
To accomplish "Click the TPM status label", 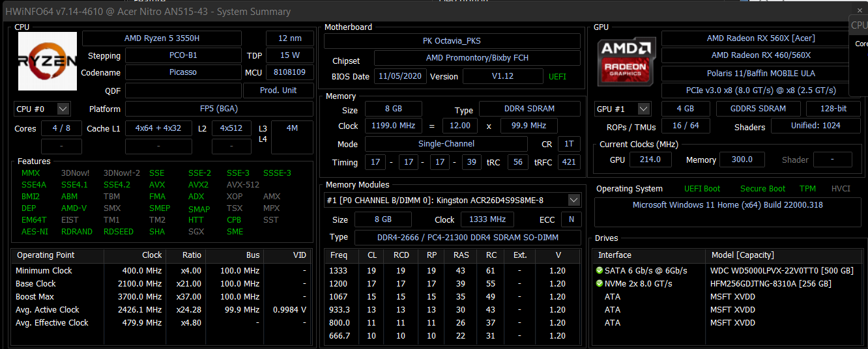I will coord(807,189).
